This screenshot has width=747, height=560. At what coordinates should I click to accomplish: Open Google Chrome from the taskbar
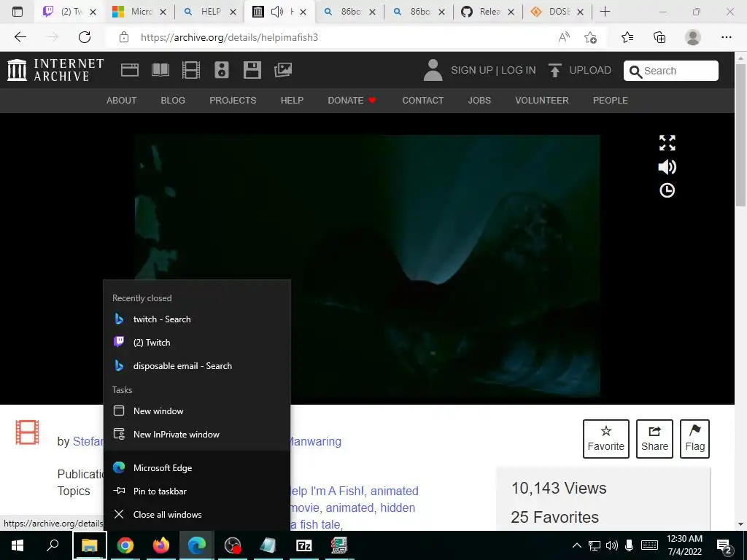(x=125, y=545)
